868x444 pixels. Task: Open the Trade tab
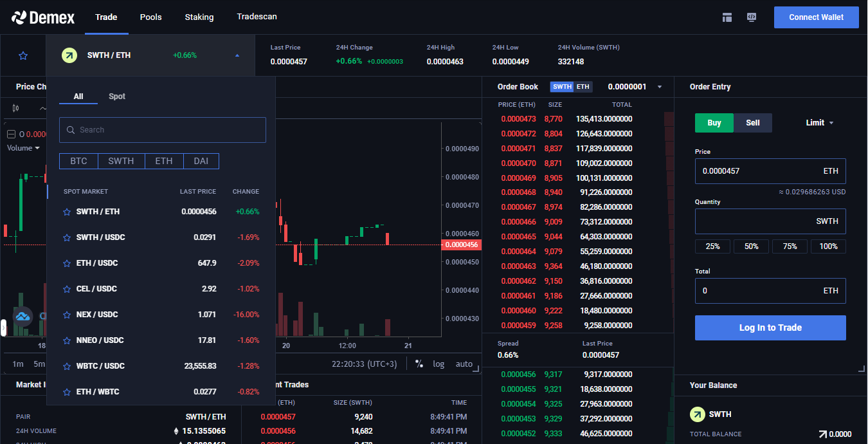(106, 17)
